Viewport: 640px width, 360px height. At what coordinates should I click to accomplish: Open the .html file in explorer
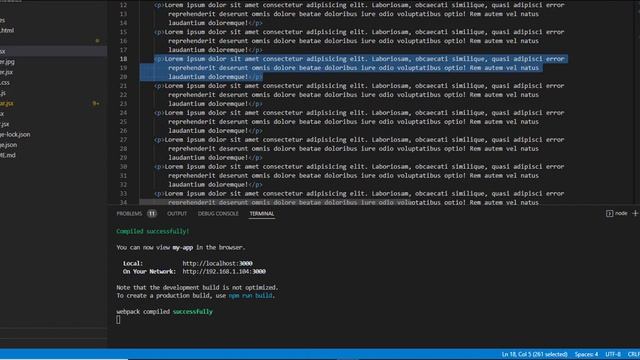[x=7, y=30]
